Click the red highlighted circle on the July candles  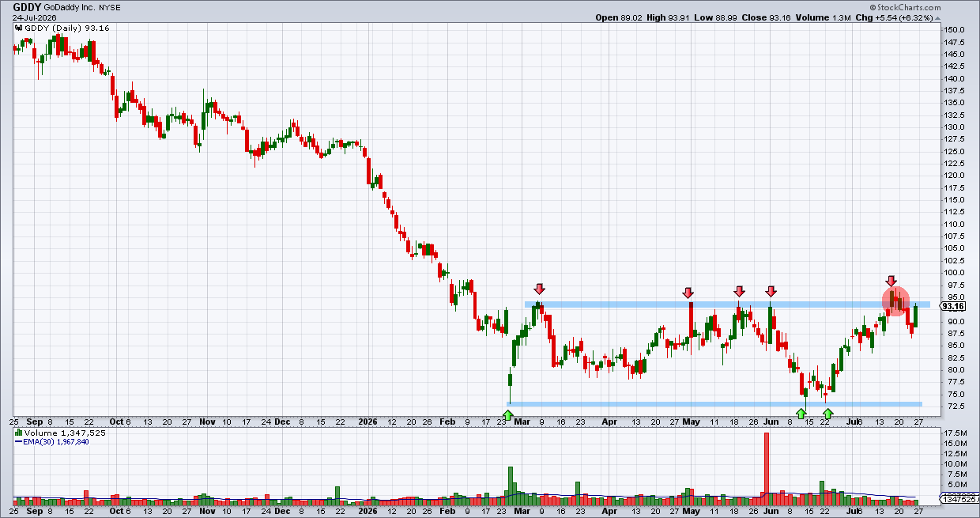pos(897,301)
